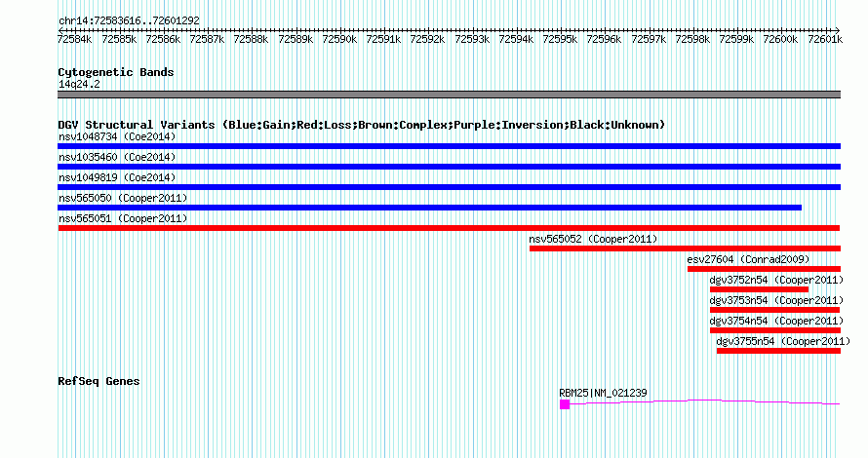Click the 72588k ruler position
This screenshot has height=458, width=868.
coord(251,39)
